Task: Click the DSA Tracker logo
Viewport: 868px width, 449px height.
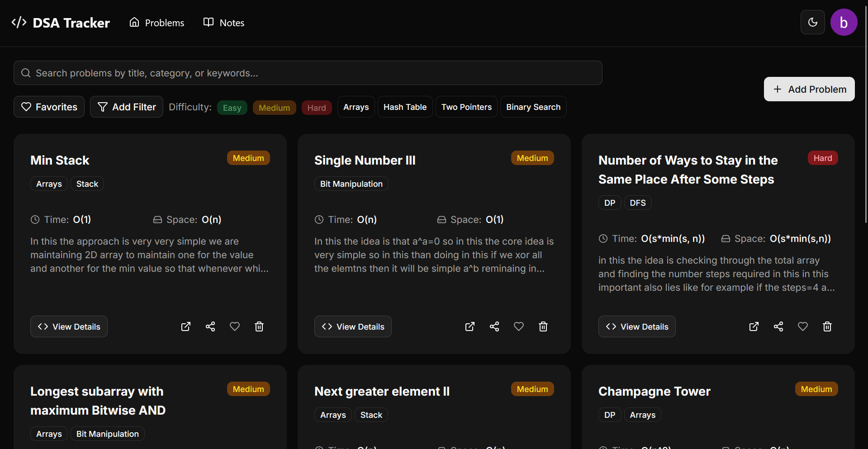Action: 61,23
